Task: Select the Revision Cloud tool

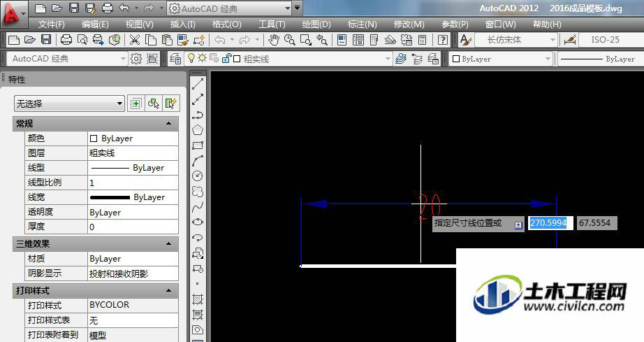Action: click(198, 192)
